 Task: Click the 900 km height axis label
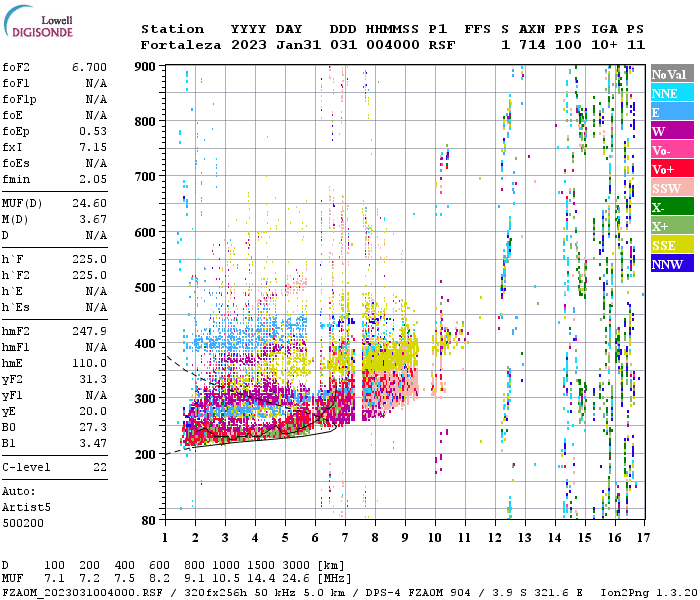click(145, 67)
